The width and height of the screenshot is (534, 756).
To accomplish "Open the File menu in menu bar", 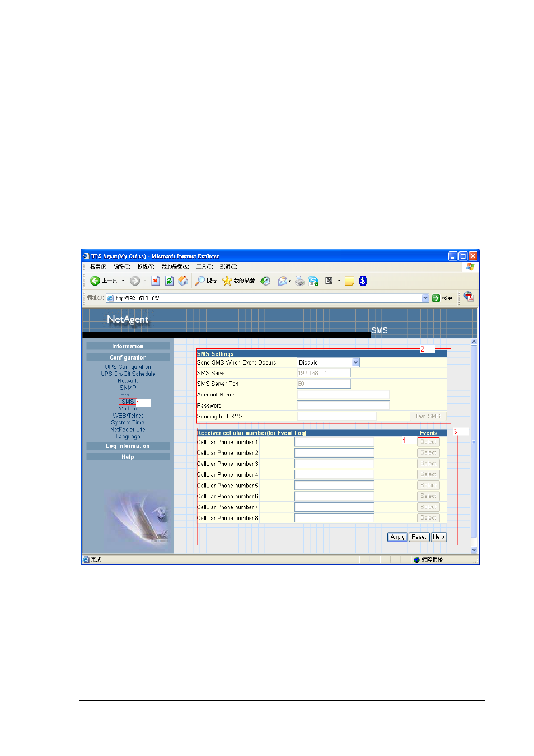I will click(98, 267).
